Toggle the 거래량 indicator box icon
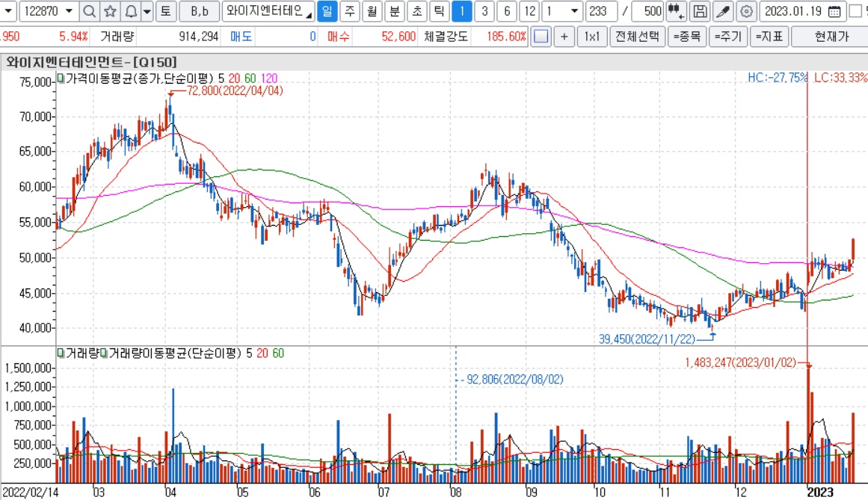The width and height of the screenshot is (868, 500). 61,353
